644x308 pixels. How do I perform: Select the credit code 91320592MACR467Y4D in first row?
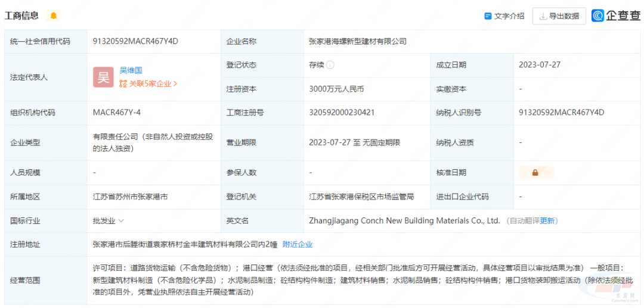pyautogui.click(x=135, y=41)
